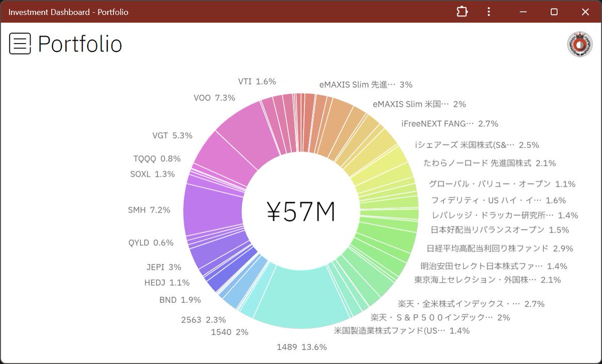Open the three-dot more options menu

click(x=489, y=12)
